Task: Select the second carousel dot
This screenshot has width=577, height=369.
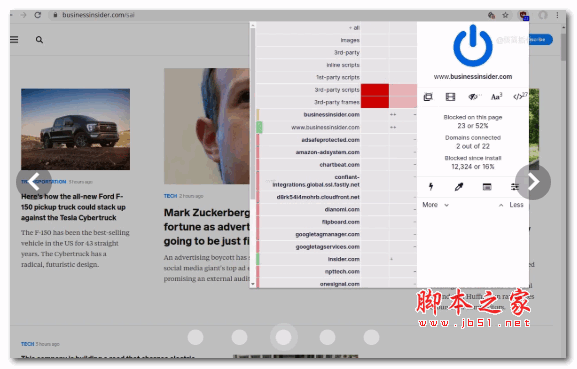Action: point(239,337)
